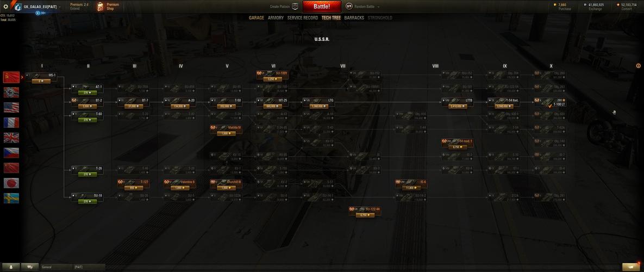Select the U.S.S.R. nation flag
Screen dimensions: 644x272
pyautogui.click(x=11, y=77)
